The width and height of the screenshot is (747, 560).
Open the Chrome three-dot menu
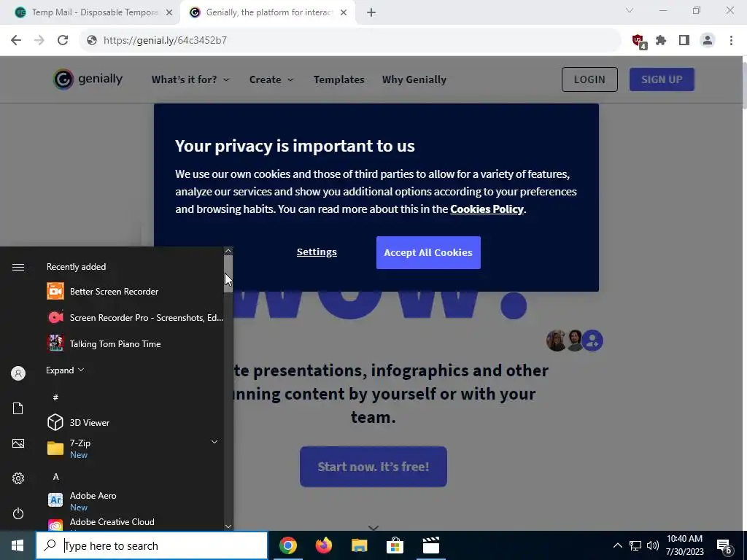[731, 41]
